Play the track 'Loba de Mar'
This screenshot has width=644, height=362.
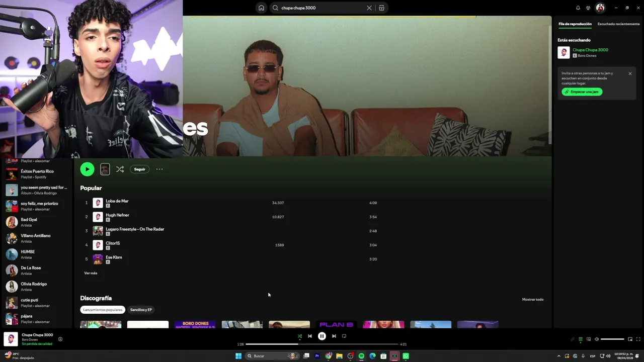[x=117, y=201]
